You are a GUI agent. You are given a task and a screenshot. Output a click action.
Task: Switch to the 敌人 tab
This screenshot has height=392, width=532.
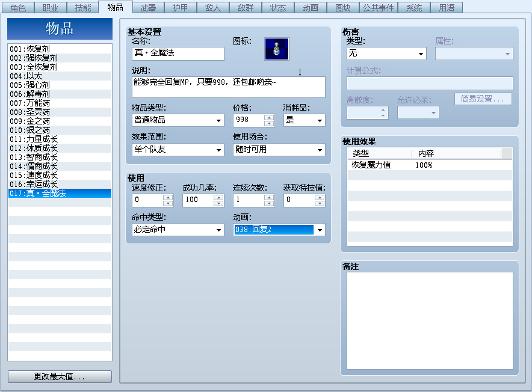tap(212, 8)
